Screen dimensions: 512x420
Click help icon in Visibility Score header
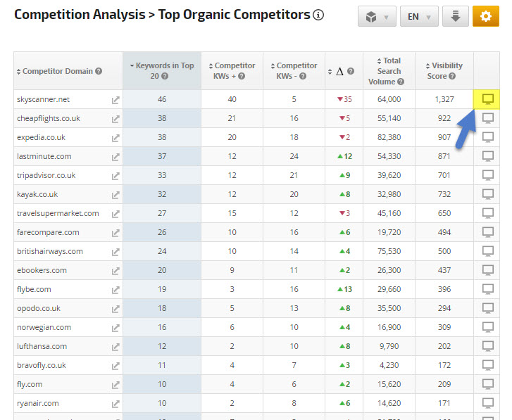click(x=452, y=76)
